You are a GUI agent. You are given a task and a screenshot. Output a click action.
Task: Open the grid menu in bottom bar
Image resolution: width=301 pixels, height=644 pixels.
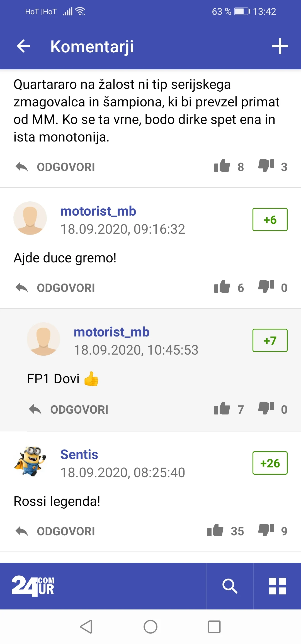point(278,586)
